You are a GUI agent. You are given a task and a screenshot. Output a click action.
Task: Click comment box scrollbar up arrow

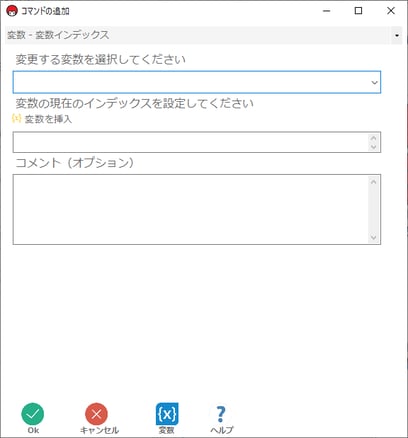point(373,182)
